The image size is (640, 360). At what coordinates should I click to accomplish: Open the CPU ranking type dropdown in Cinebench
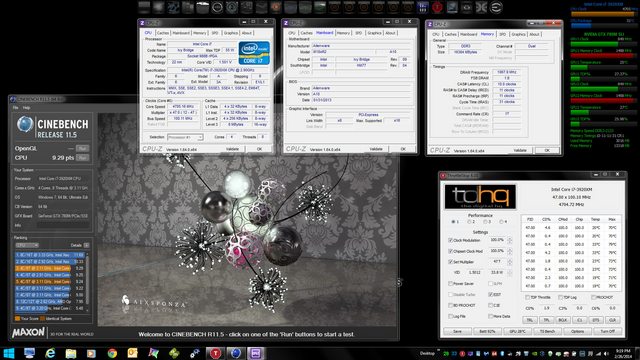click(x=27, y=245)
